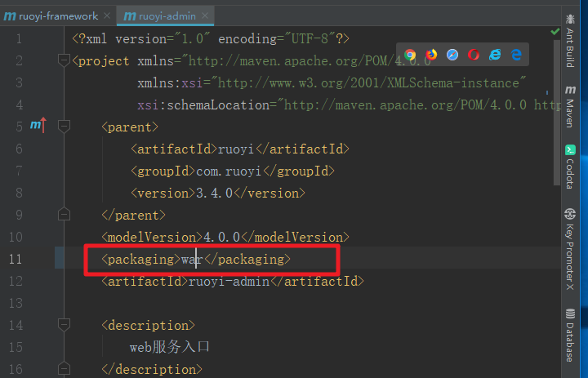
Task: Click the 'ruoyi' parent artifactId value
Action: (x=236, y=149)
